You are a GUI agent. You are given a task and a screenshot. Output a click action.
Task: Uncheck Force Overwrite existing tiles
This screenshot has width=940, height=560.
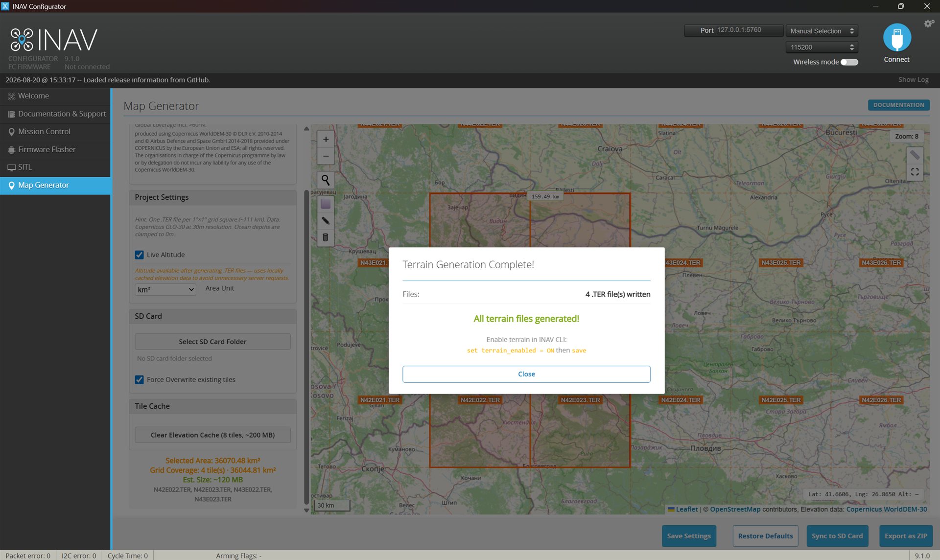[x=140, y=380]
